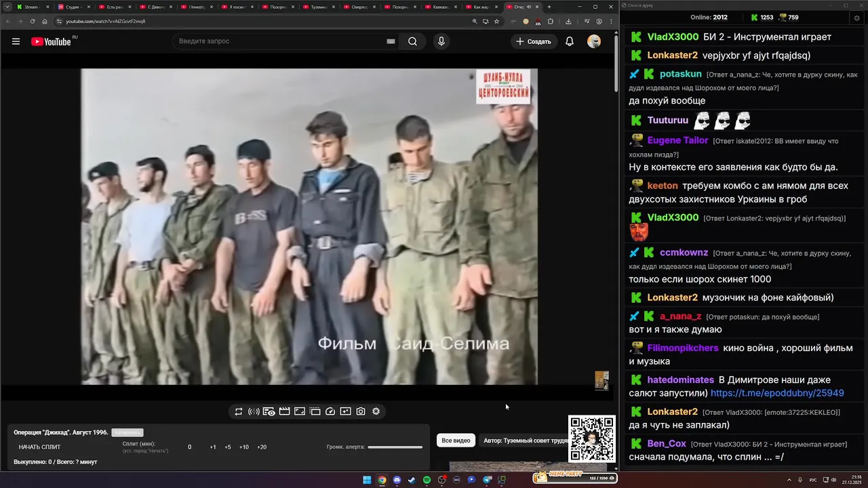The image size is (868, 488).
Task: Switch to the Студия browser tab
Action: click(x=72, y=7)
